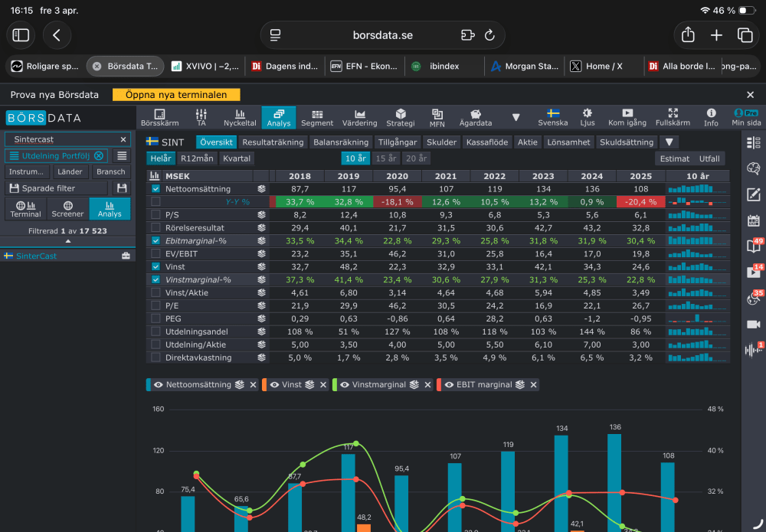Open SinterCast in the results list
This screenshot has height=532, width=766.
click(x=36, y=256)
